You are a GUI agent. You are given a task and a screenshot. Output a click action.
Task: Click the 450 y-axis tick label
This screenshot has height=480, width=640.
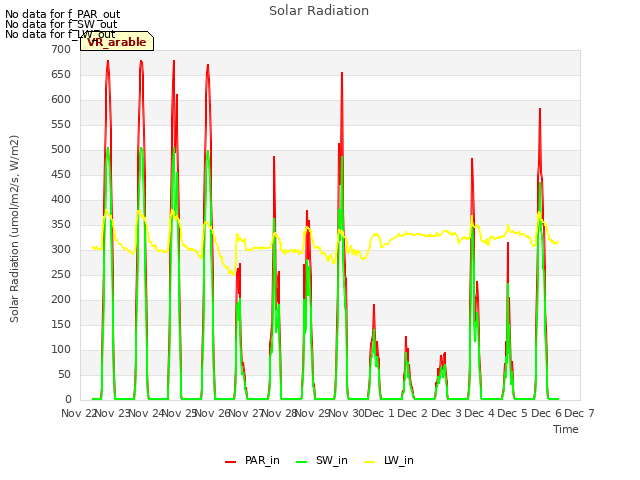[x=61, y=175]
